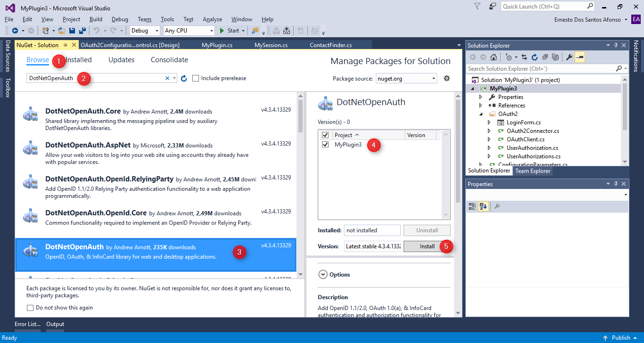Click the EA account avatar
This screenshot has height=343, width=644.
(x=636, y=19)
